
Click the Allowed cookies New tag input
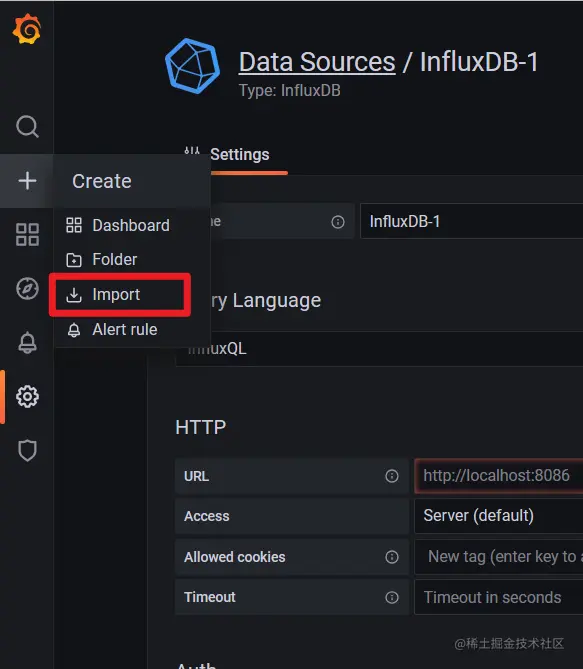pyautogui.click(x=498, y=556)
